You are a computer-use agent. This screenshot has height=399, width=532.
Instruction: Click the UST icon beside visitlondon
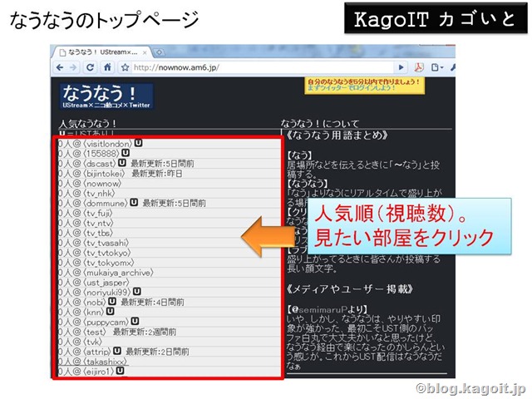(x=138, y=143)
